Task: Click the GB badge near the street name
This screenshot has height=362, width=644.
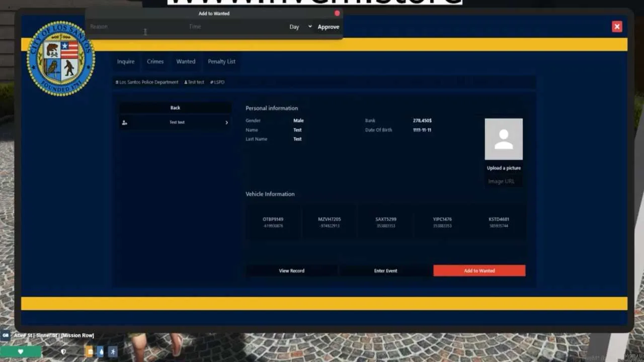Action: coord(6,335)
